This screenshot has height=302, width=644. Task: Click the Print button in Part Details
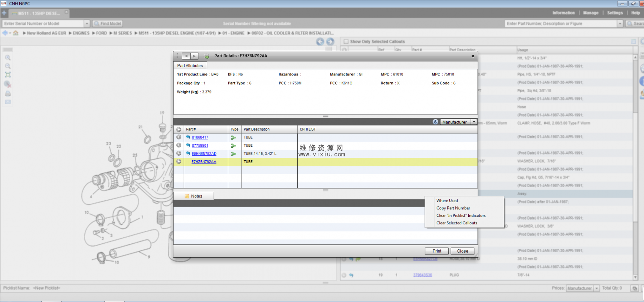point(437,251)
